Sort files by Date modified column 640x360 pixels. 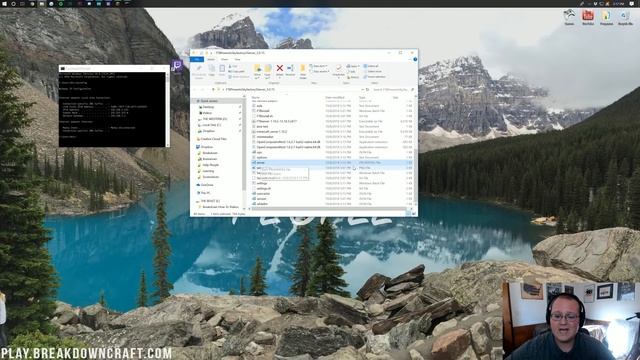(335, 98)
